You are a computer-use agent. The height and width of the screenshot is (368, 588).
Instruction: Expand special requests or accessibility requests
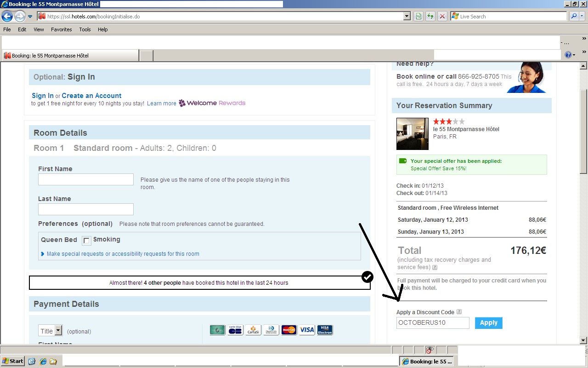(x=123, y=254)
